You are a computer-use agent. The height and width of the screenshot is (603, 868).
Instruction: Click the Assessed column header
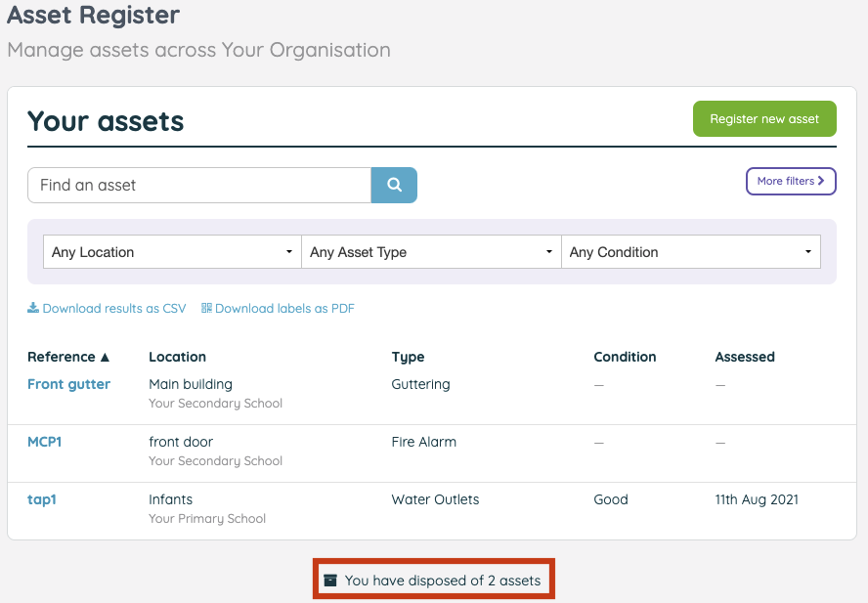[x=745, y=357]
